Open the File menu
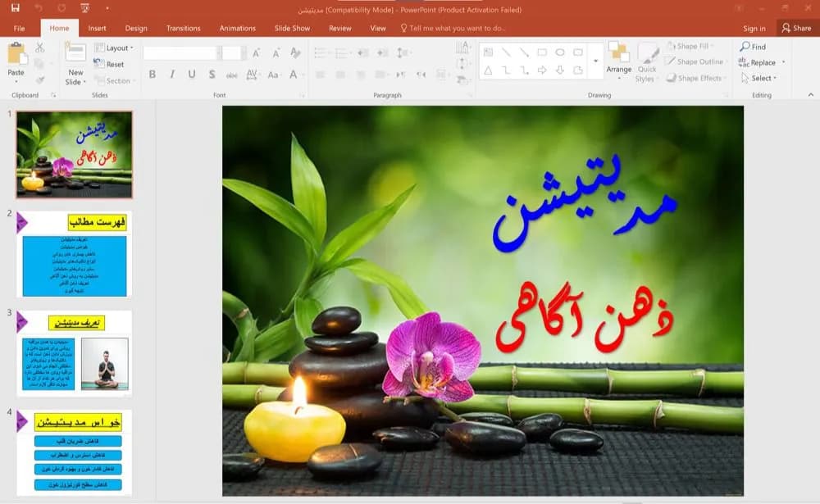This screenshot has width=820, height=504. point(20,28)
